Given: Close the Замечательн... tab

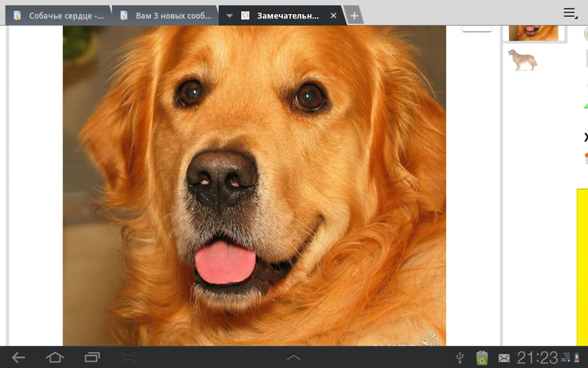Looking at the screenshot, I should [x=334, y=16].
